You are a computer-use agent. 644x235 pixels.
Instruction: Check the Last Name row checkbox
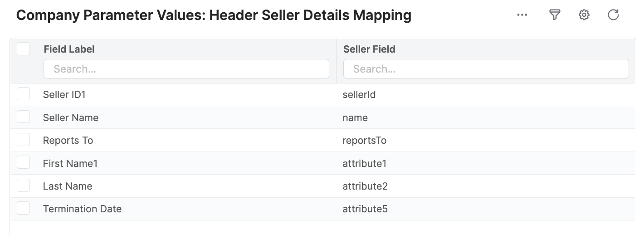click(24, 185)
